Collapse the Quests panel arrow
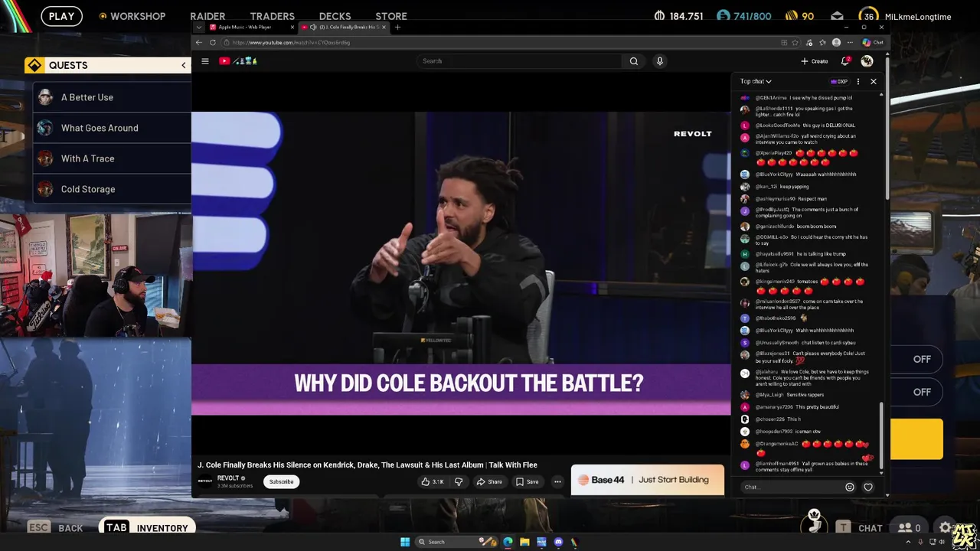Image resolution: width=980 pixels, height=551 pixels. (x=184, y=66)
